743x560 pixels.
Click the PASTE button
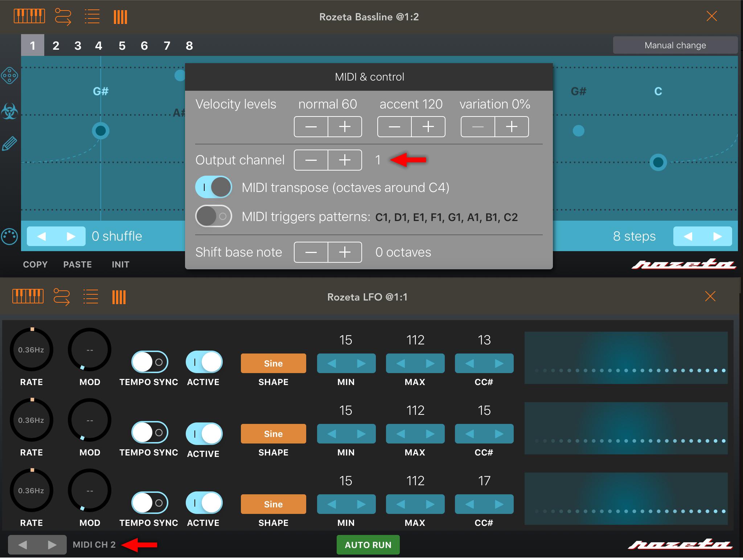coord(77,265)
